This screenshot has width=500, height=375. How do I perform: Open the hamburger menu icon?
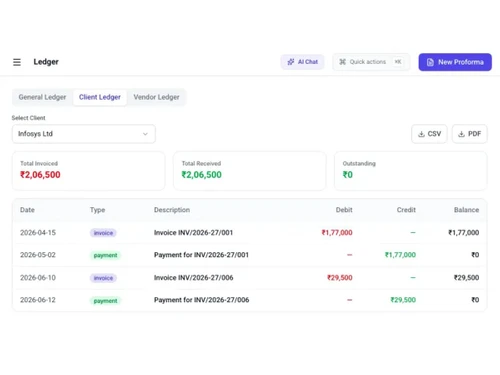click(17, 62)
